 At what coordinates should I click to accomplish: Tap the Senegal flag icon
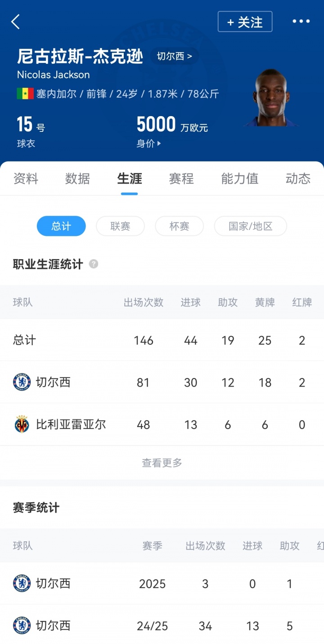pyautogui.click(x=25, y=94)
